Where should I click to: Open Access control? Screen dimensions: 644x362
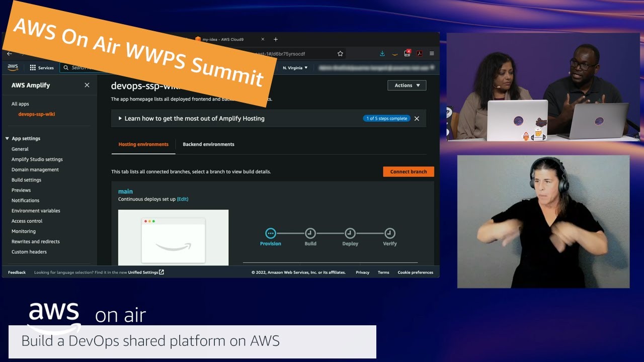(27, 221)
